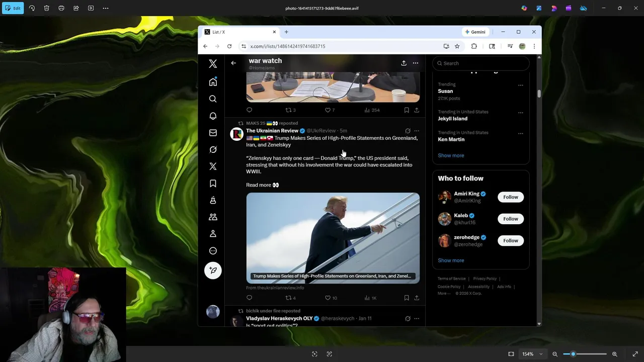The width and height of the screenshot is (644, 362).
Task: Open Chrome profile avatar
Action: pyautogui.click(x=522, y=46)
